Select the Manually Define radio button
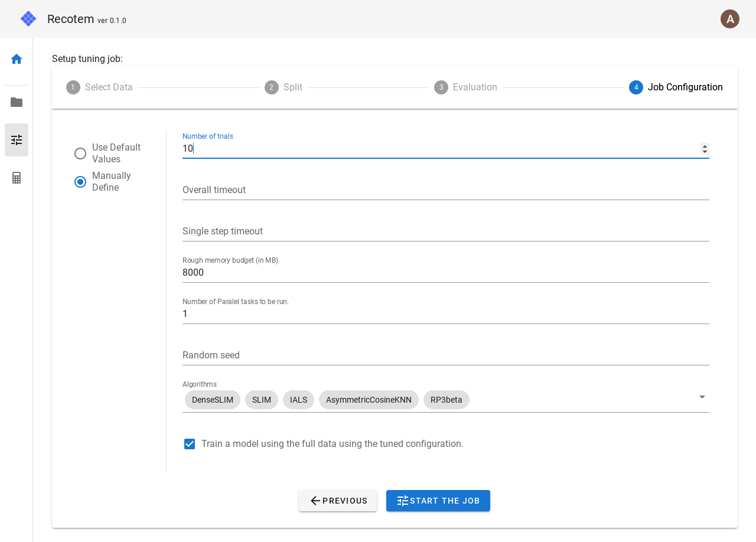Screen dimensions: 756x542 pos(80,182)
